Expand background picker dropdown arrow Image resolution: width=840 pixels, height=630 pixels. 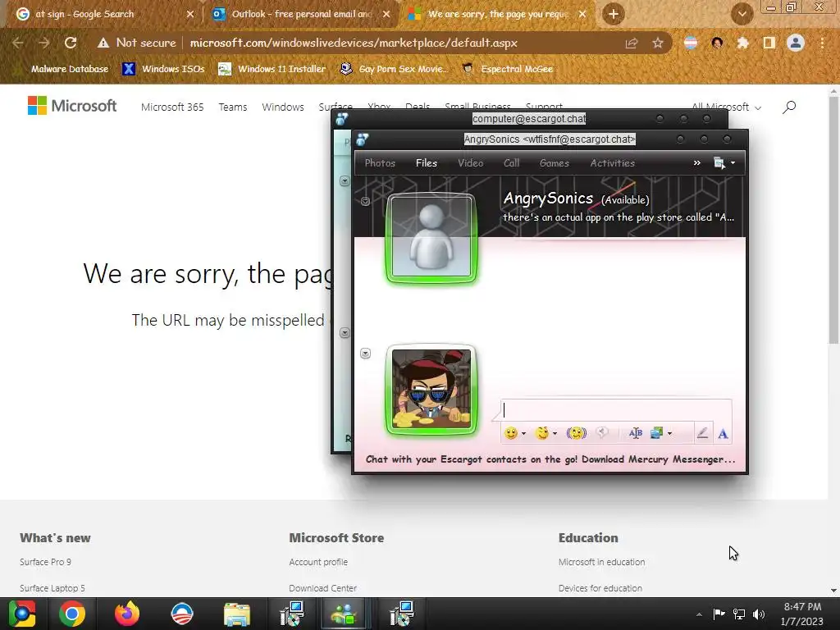click(669, 433)
